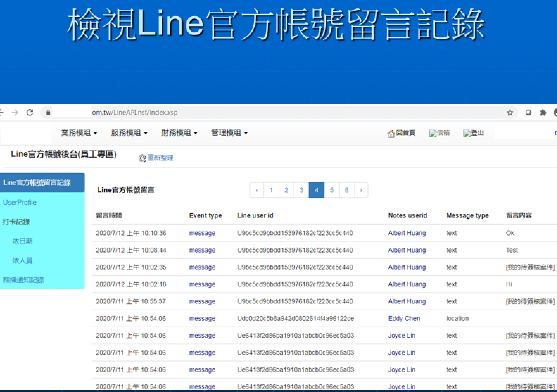Bookmark this page with the star icon
Image resolution: width=557 pixels, height=392 pixels.
pos(510,113)
